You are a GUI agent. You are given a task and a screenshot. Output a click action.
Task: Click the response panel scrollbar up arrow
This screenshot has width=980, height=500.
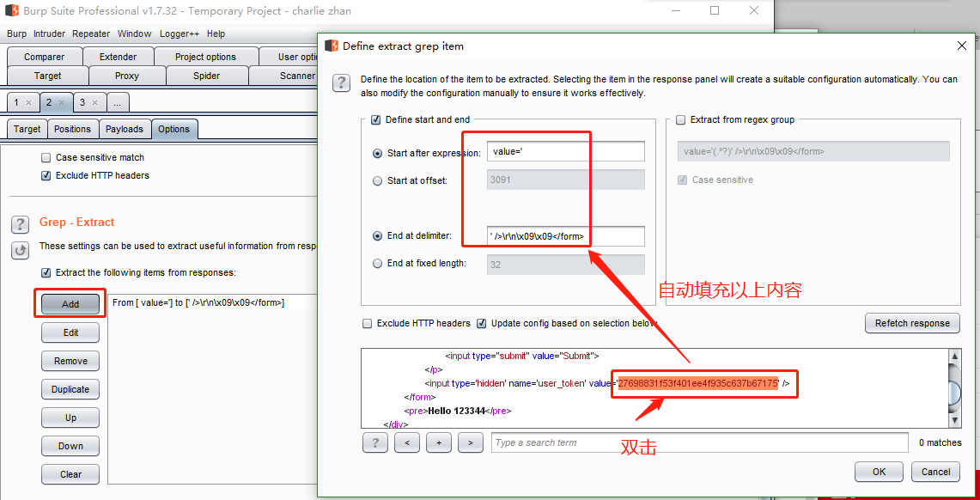point(953,357)
